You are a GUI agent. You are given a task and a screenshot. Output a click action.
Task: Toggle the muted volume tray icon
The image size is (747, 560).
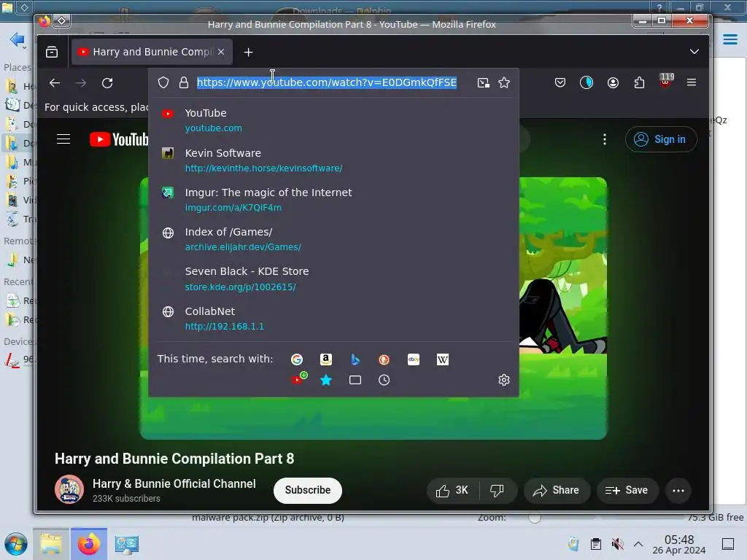point(617,544)
